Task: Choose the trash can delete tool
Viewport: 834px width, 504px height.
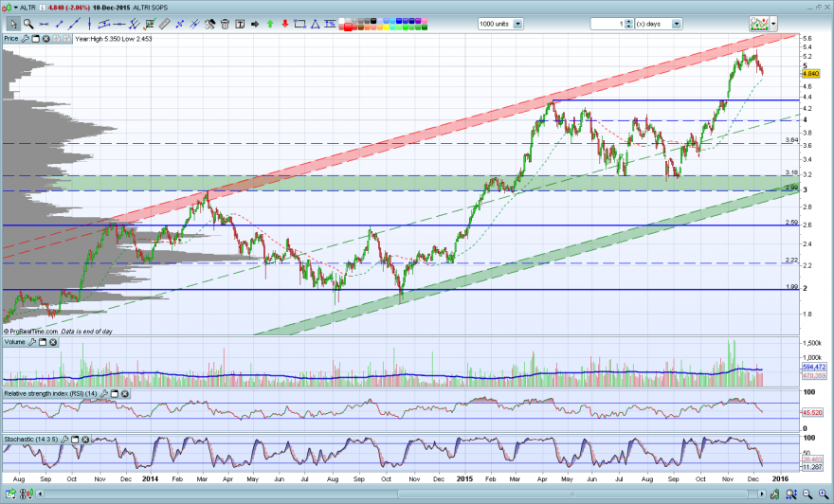Action: (225, 24)
